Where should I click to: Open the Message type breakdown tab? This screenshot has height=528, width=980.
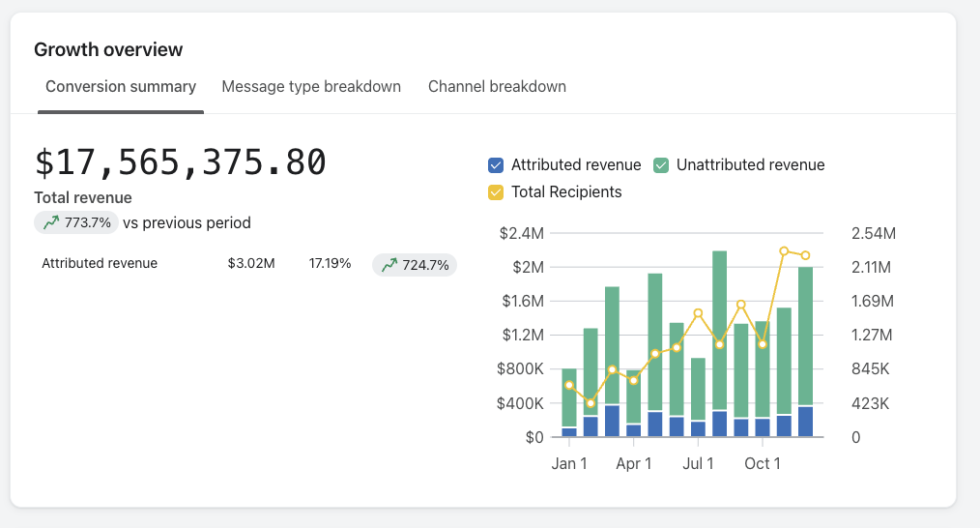pyautogui.click(x=311, y=86)
